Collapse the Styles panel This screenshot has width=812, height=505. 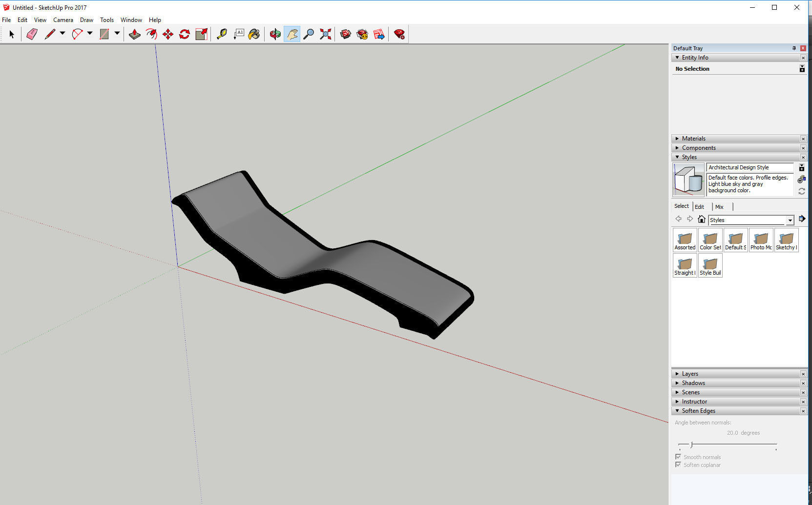point(677,157)
